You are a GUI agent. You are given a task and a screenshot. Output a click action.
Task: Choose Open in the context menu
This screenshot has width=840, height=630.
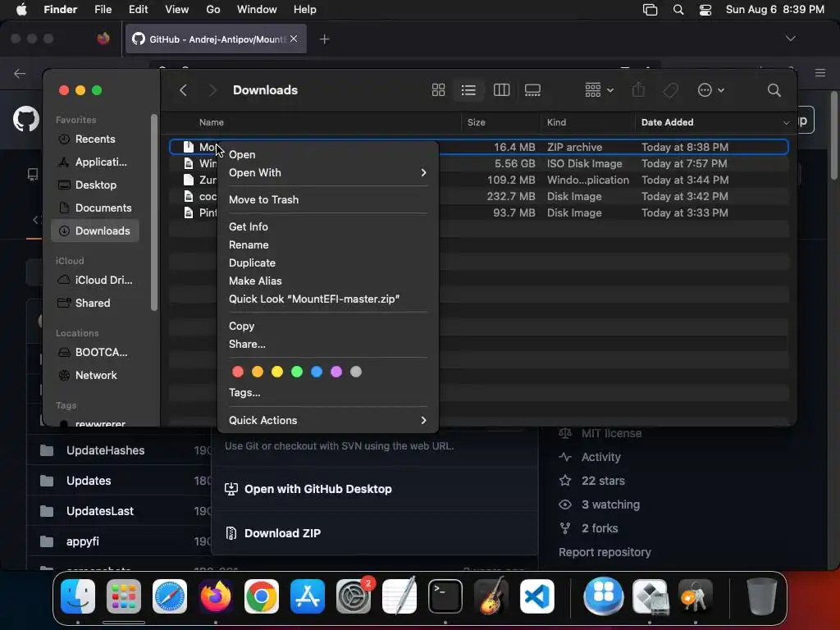[x=328, y=154]
